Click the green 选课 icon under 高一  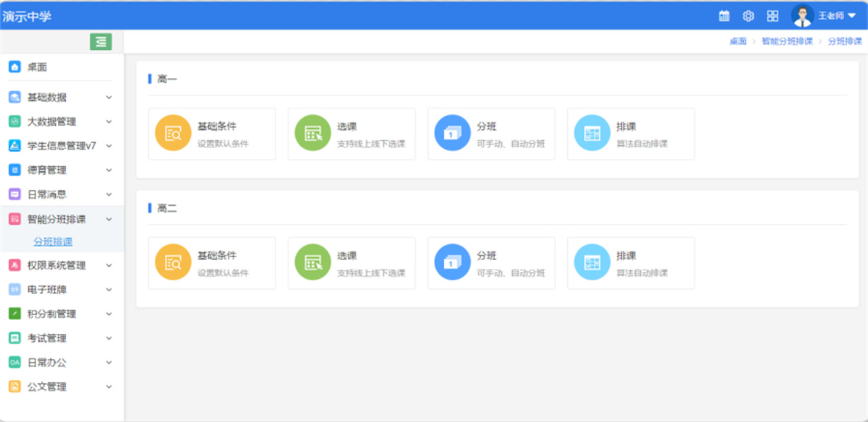tap(312, 134)
